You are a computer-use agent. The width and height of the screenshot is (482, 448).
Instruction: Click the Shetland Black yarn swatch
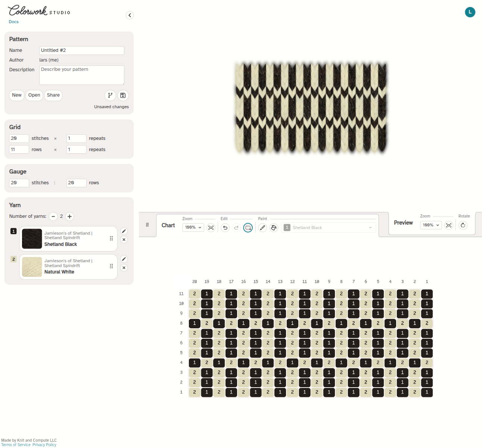pyautogui.click(x=32, y=239)
